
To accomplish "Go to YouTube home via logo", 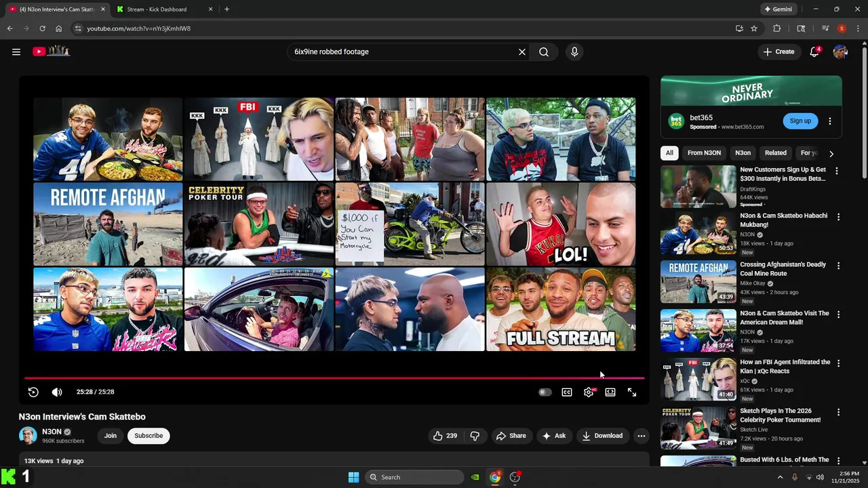I will (51, 51).
